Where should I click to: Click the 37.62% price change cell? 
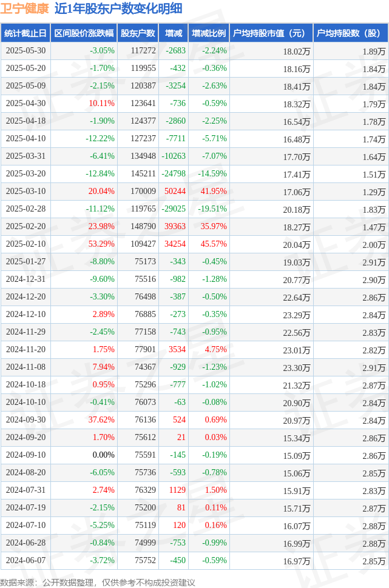coord(102,420)
